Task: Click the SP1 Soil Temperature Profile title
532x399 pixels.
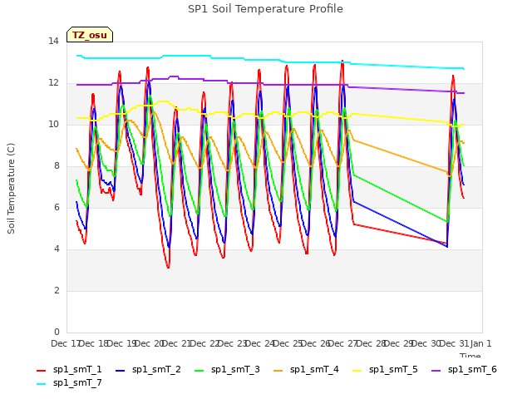Action: [x=265, y=9]
